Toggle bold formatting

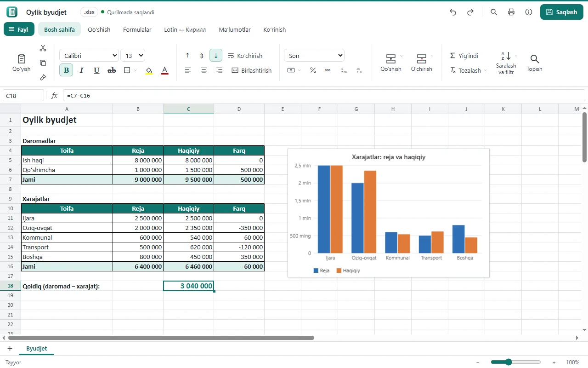coord(66,70)
